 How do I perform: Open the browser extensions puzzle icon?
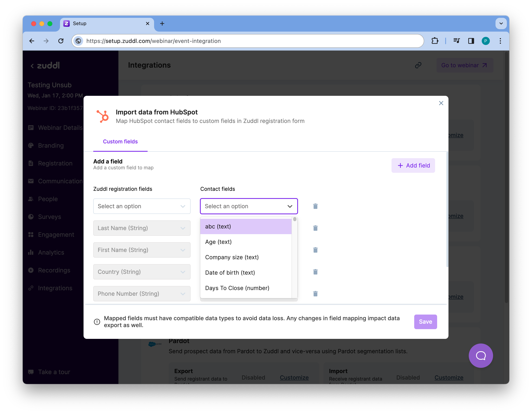(435, 41)
